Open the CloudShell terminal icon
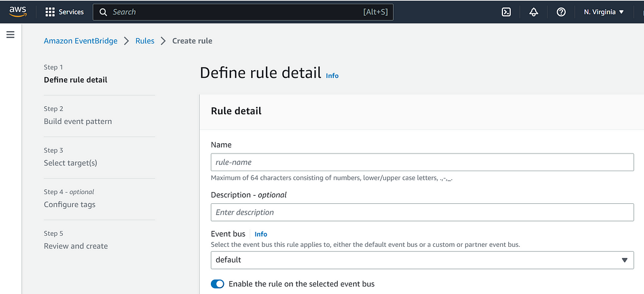Viewport: 644px width, 294px height. [x=506, y=12]
